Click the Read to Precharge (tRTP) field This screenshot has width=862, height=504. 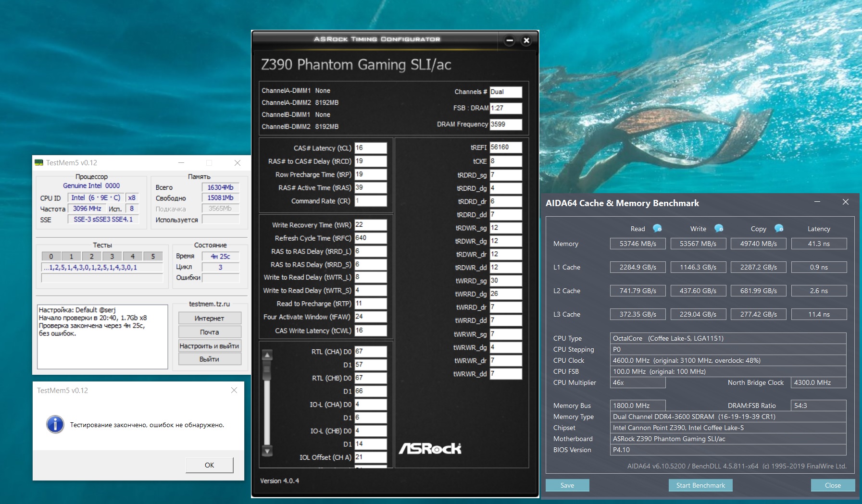[371, 304]
